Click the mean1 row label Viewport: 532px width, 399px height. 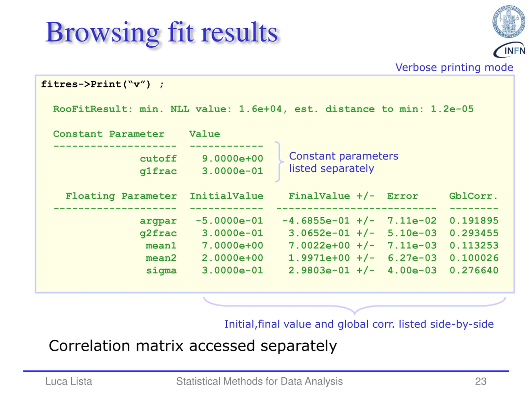pos(161,246)
